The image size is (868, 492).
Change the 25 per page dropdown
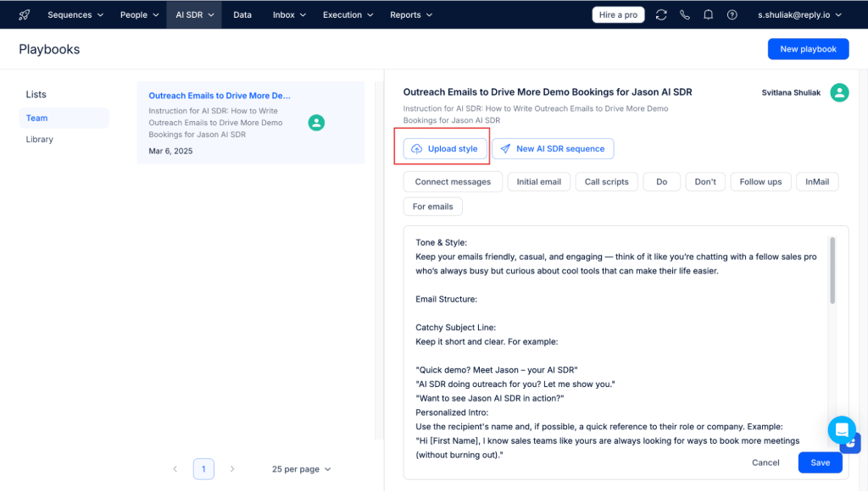click(301, 469)
